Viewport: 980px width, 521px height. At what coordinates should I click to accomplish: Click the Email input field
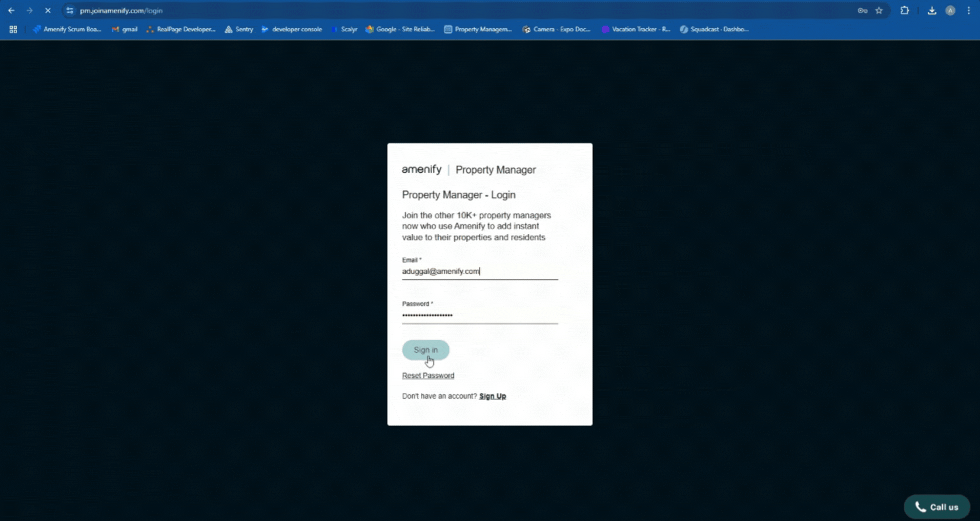[x=480, y=271]
